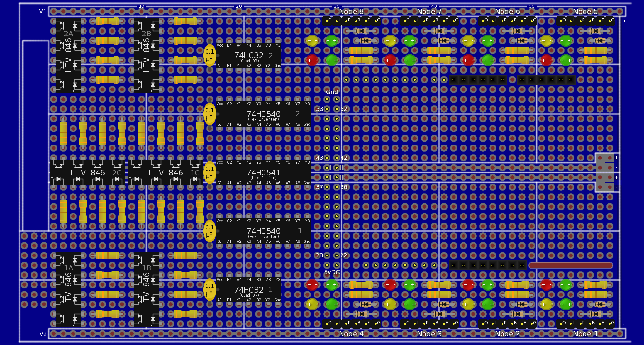
Task: Select the 0.1 µF capacitor beside 74HC541
Action: (210, 172)
